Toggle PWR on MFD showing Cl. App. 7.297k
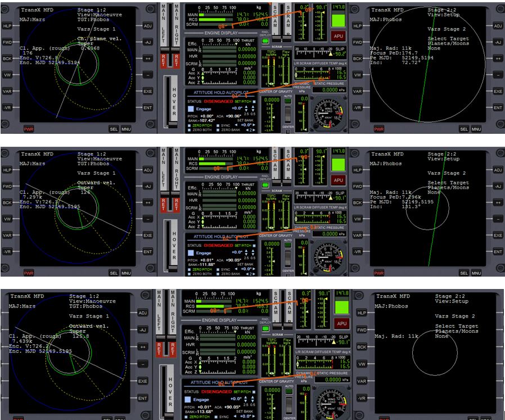This screenshot has height=420, width=505. point(29,273)
